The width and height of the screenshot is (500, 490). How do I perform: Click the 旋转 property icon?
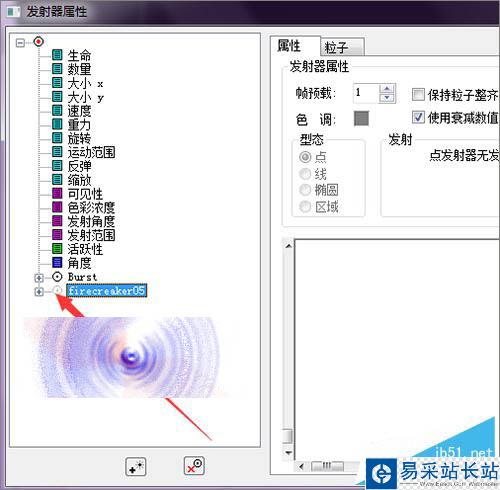tap(57, 138)
